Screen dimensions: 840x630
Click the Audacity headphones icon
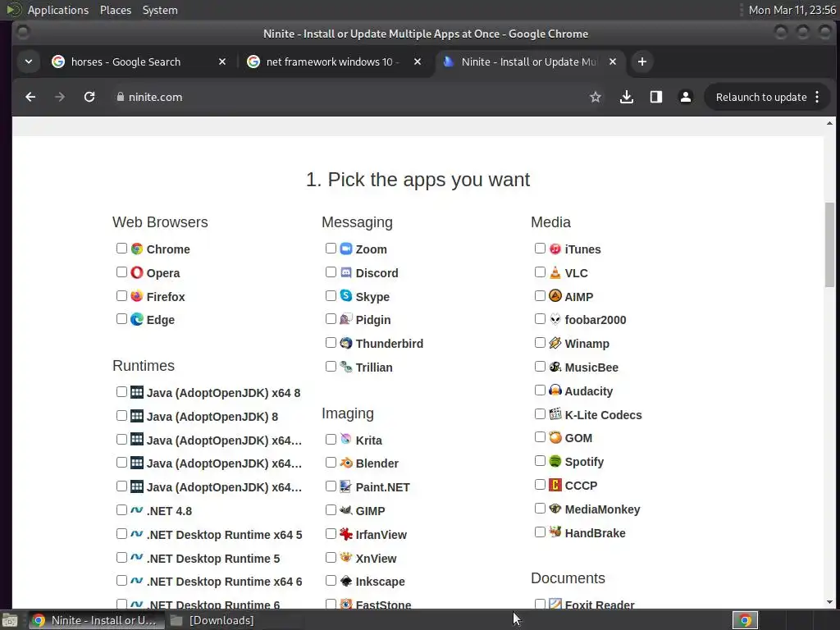click(x=555, y=390)
